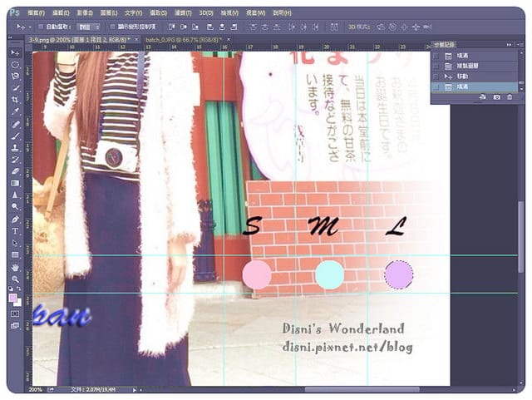This screenshot has width=532, height=400.
Task: Close the batch_0.JPG document tab
Action: (229, 39)
